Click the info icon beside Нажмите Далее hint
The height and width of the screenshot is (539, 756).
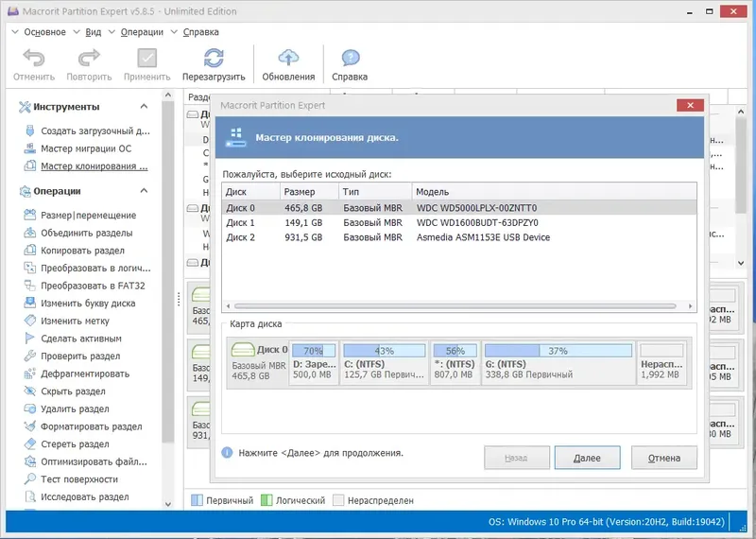pyautogui.click(x=227, y=453)
